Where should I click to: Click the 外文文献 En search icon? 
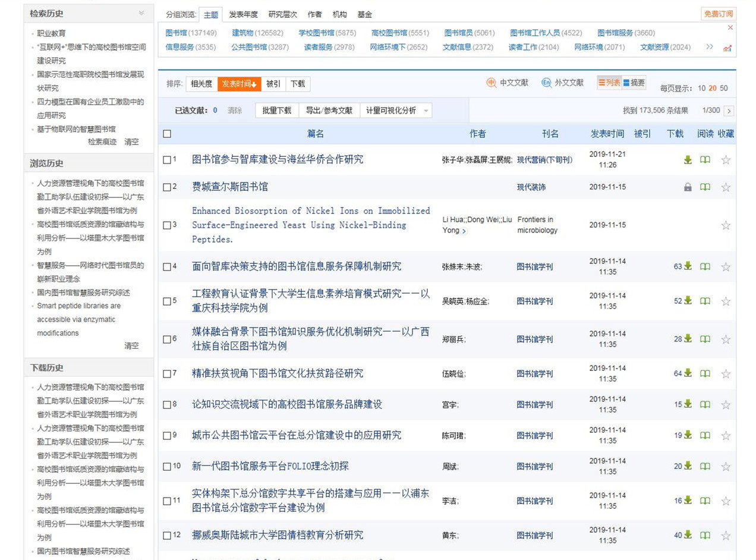tap(546, 83)
